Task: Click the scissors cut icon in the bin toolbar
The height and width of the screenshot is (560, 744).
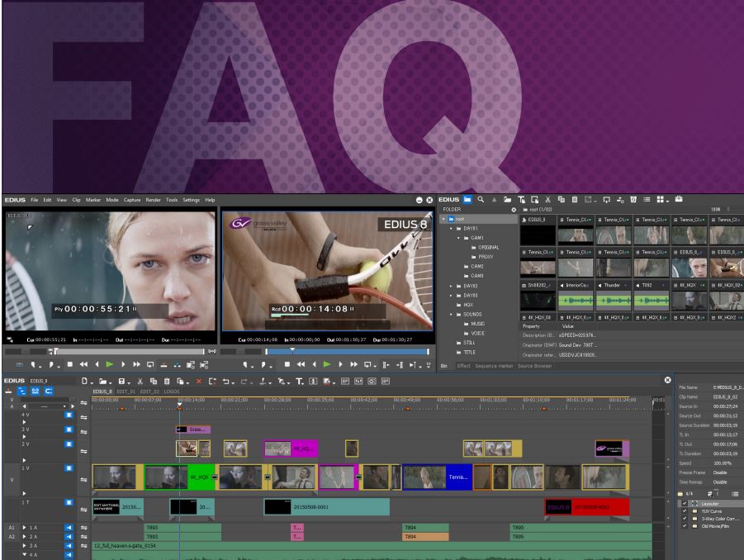Action: coord(547,198)
